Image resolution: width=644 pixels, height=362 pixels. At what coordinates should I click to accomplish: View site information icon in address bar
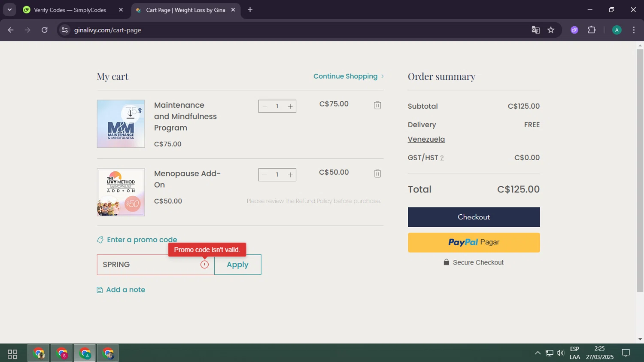pos(64,30)
